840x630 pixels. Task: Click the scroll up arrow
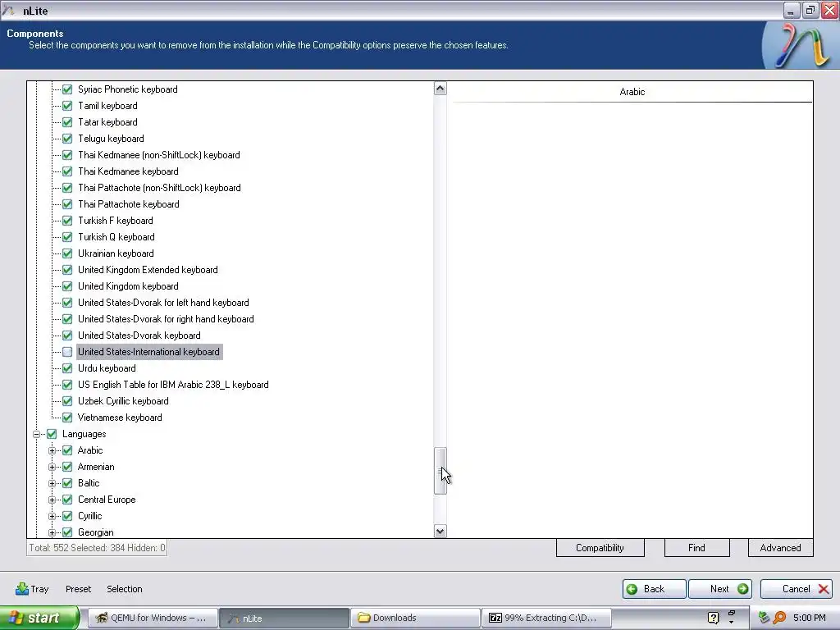[x=440, y=89]
